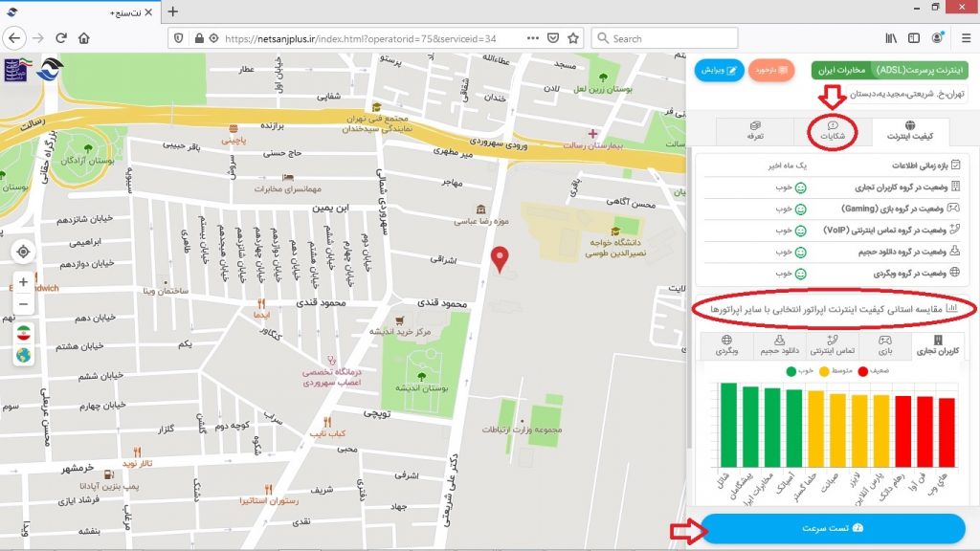
Task: Click the دانشگاه خواجه نصیرالدین طوسی label
Action: coord(615,248)
